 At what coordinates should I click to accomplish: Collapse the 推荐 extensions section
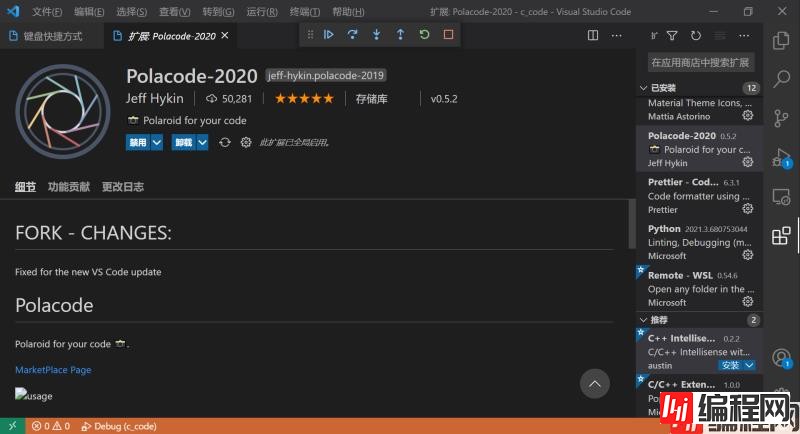[643, 320]
